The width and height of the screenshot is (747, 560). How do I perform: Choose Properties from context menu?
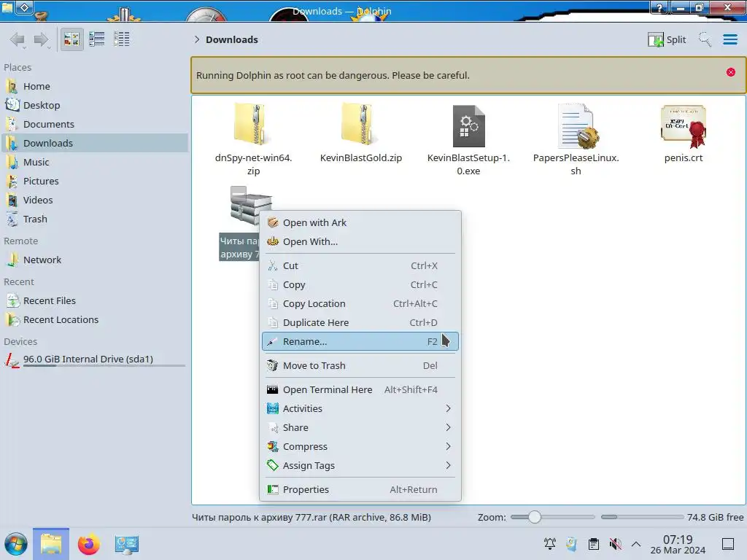click(x=360, y=489)
